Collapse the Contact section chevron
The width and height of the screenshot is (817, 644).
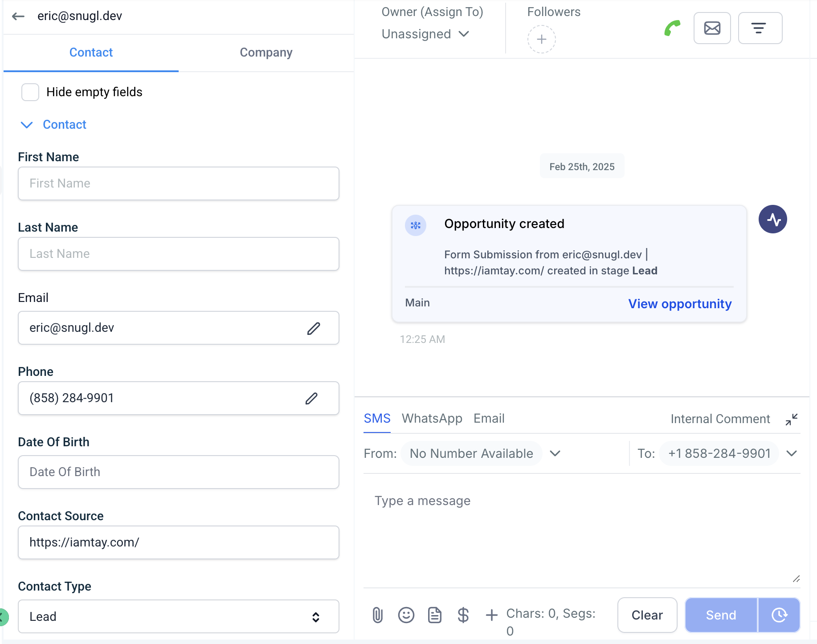click(x=27, y=125)
